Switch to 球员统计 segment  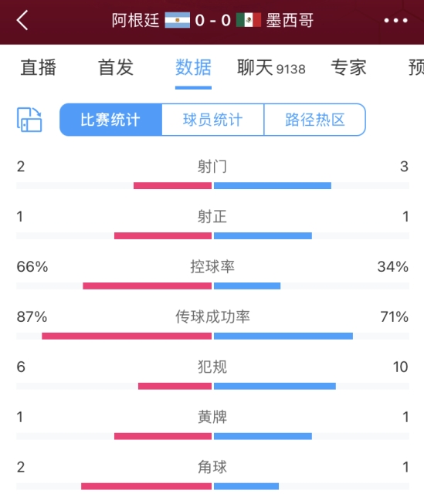pos(212,120)
